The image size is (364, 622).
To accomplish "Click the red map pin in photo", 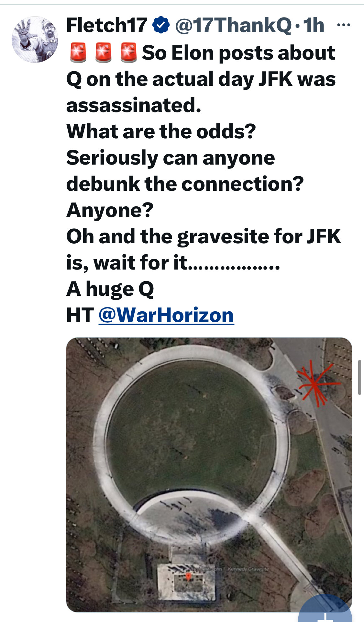I will pyautogui.click(x=188, y=577).
